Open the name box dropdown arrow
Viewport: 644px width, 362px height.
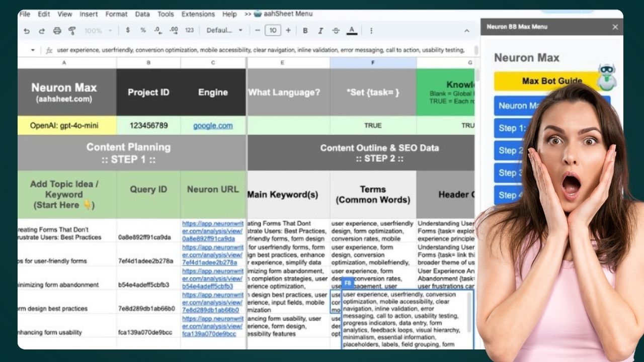33,50
